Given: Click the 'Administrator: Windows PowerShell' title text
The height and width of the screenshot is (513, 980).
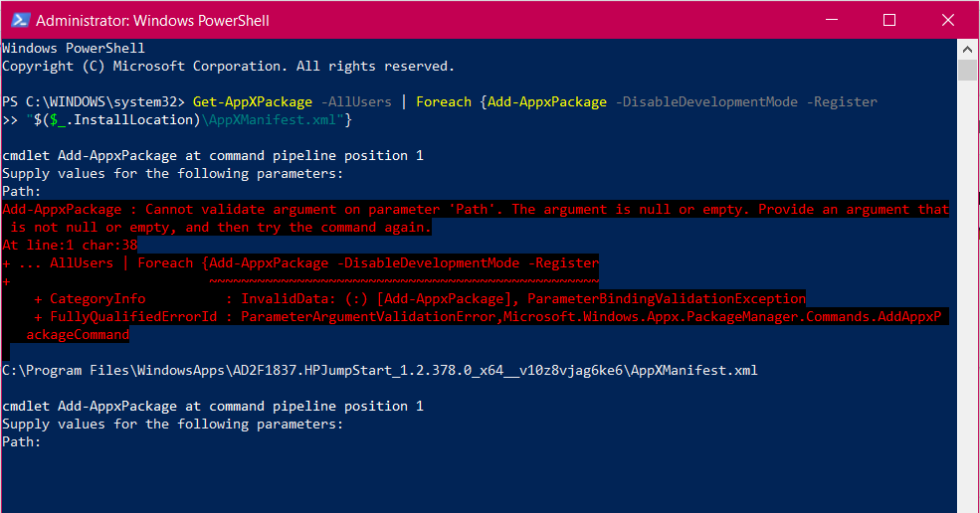Looking at the screenshot, I should 152,21.
